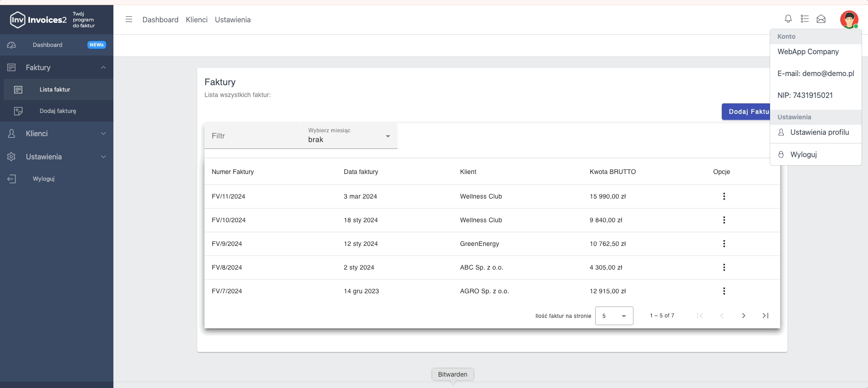Jump to last page of invoices
The height and width of the screenshot is (388, 868).
click(x=766, y=316)
